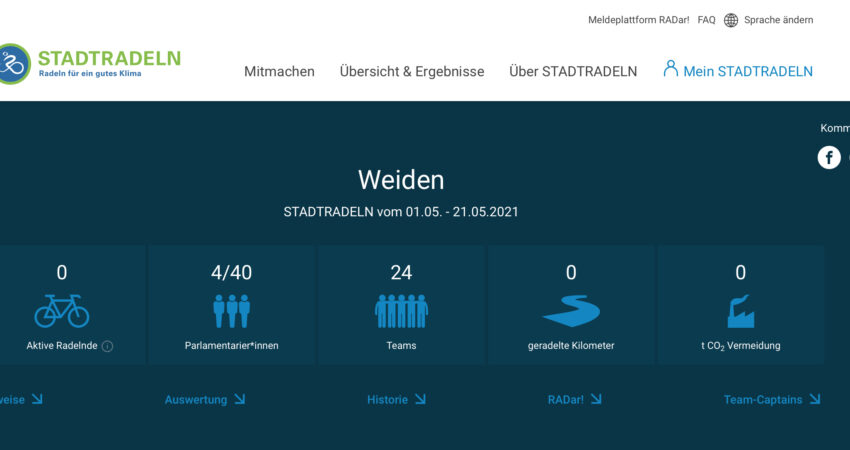This screenshot has width=850, height=450.
Task: Click the arrow icon next to RADar!
Action: [596, 400]
